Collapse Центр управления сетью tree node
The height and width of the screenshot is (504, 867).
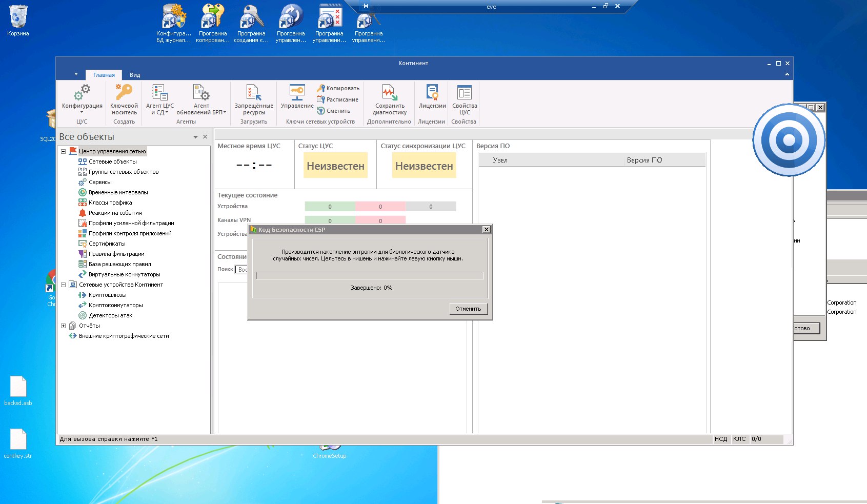click(64, 151)
